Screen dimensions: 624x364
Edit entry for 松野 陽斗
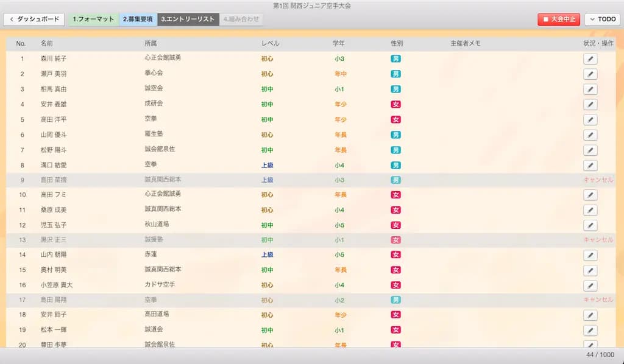(590, 150)
